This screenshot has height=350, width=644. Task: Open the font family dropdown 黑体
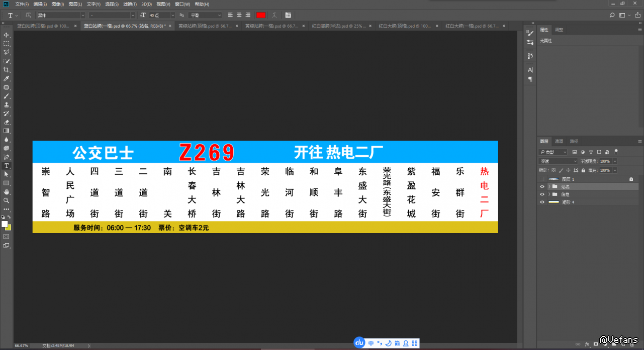[60, 16]
